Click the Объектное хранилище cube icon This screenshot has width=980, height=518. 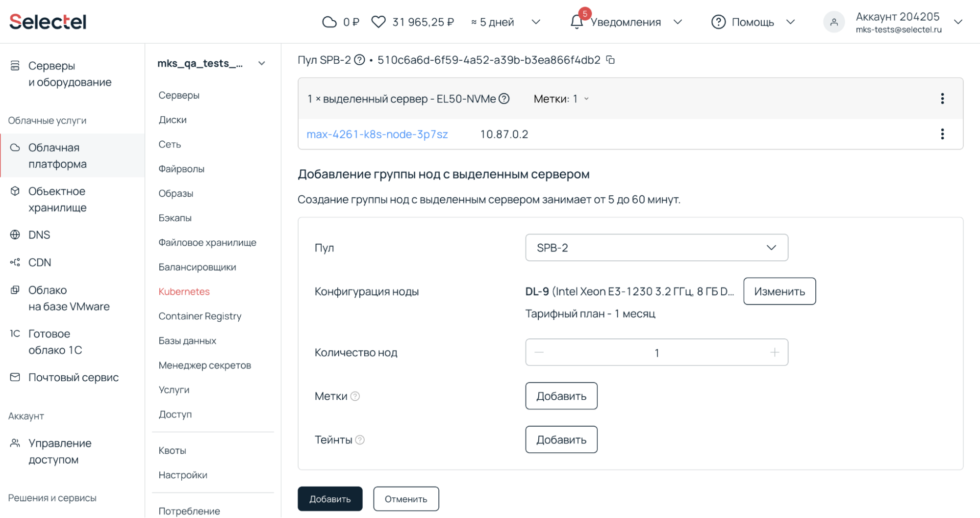pos(15,191)
